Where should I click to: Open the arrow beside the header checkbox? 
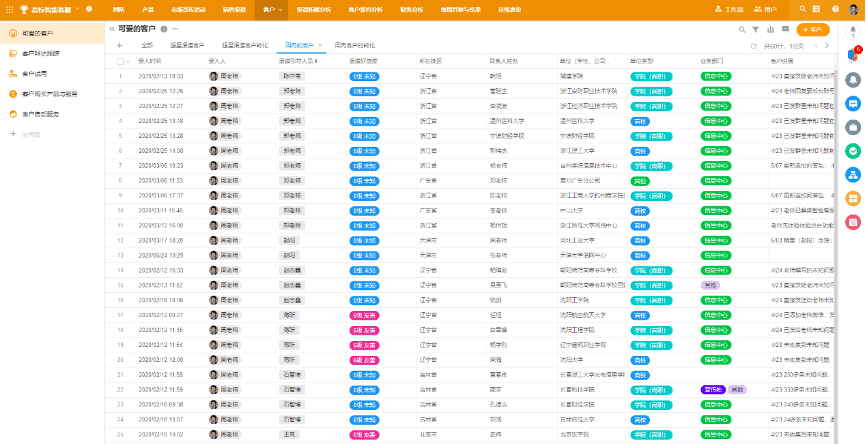click(128, 62)
